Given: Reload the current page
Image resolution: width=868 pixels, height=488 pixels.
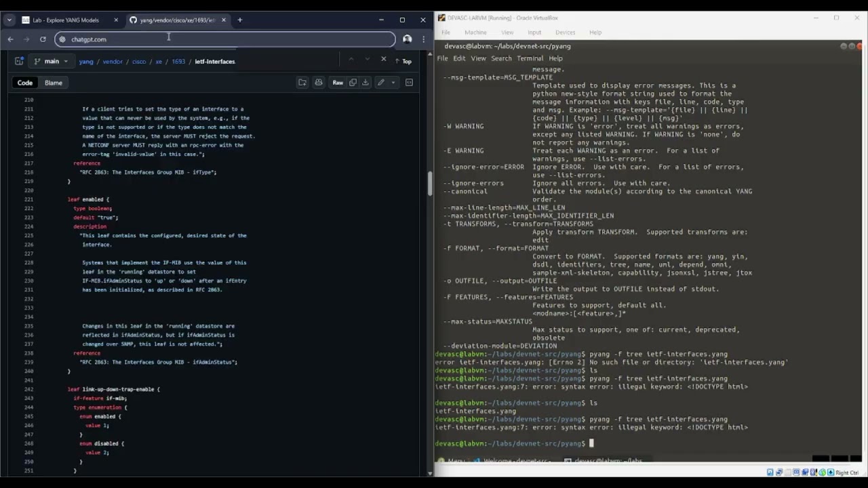Looking at the screenshot, I should tap(43, 39).
